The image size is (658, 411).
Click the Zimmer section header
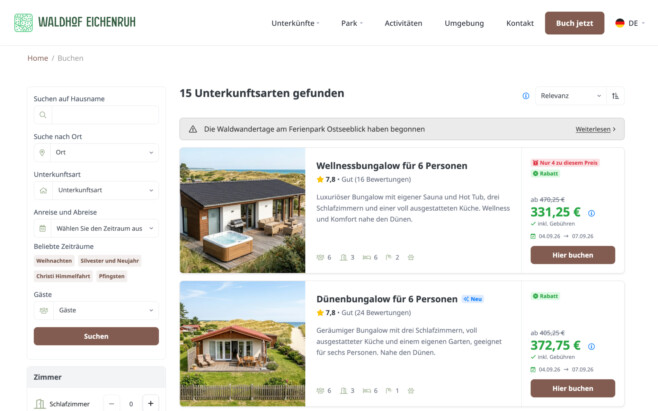point(96,377)
